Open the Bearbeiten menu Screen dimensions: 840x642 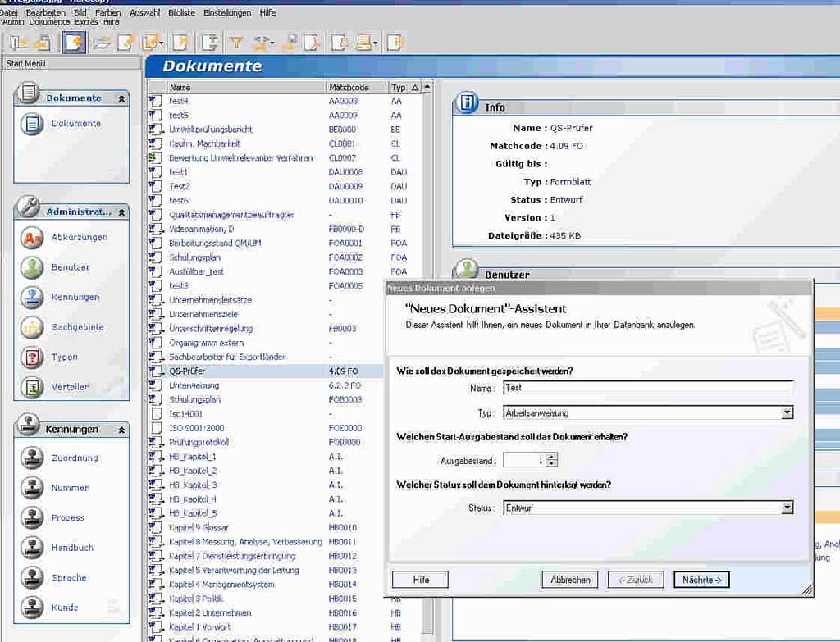46,12
